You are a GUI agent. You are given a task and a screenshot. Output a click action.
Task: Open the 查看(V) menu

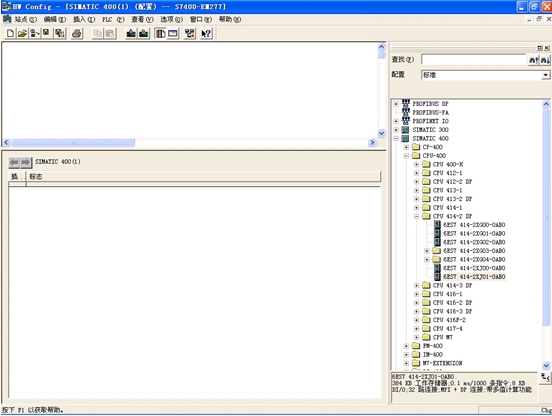click(x=142, y=19)
